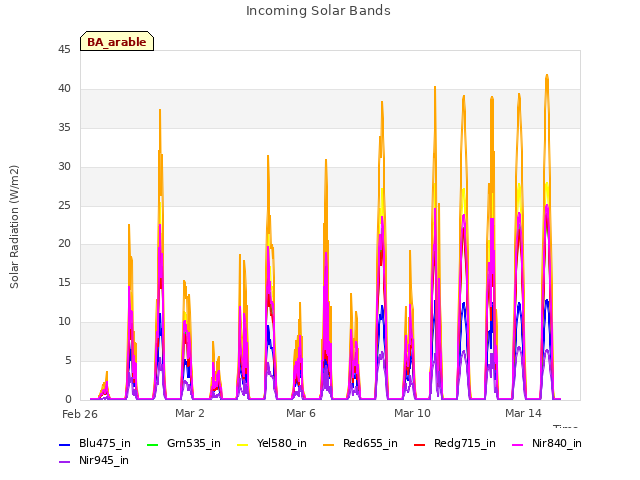
Task: Click the Redg715_in red legend swatch
Action: click(x=420, y=444)
